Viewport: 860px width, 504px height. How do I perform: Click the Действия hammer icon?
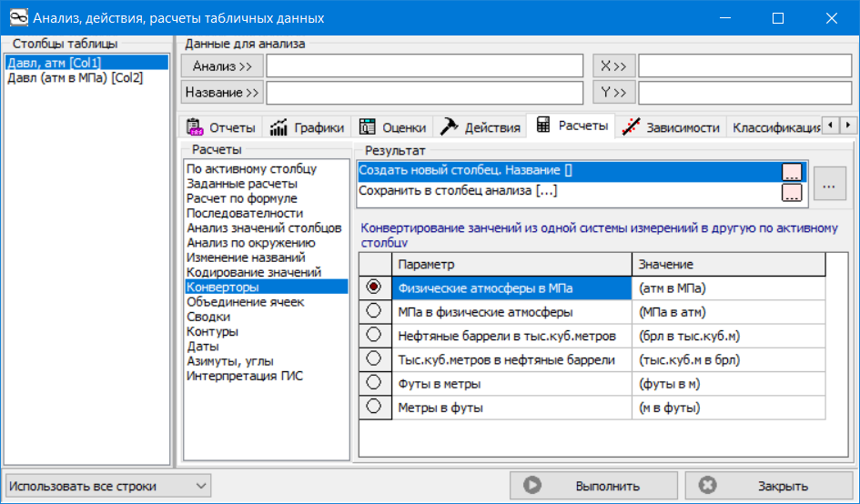[x=448, y=127]
